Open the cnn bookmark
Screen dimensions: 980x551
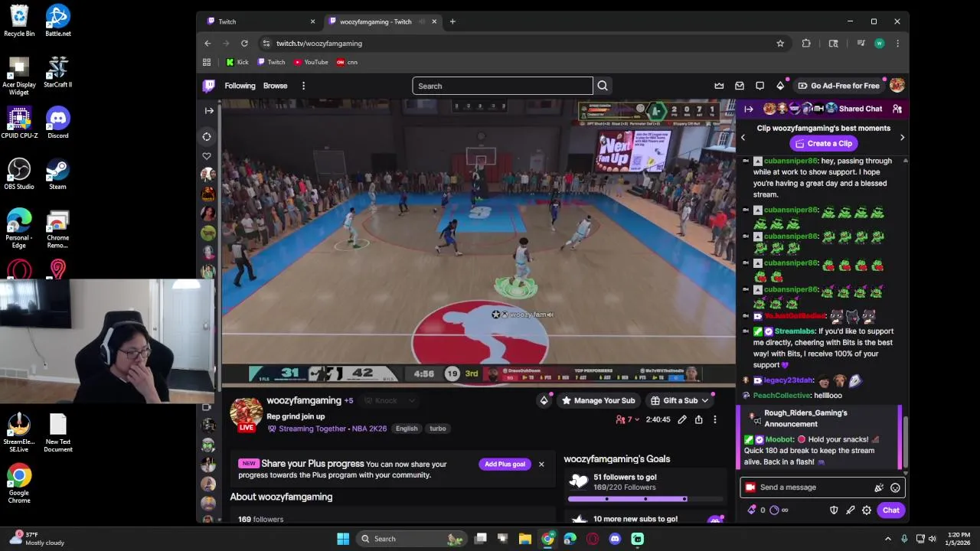(347, 62)
